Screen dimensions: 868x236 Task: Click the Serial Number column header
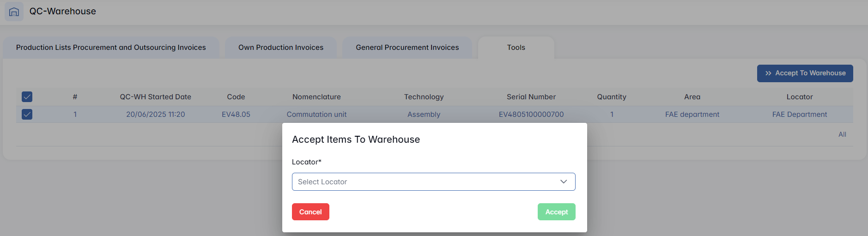tap(531, 97)
